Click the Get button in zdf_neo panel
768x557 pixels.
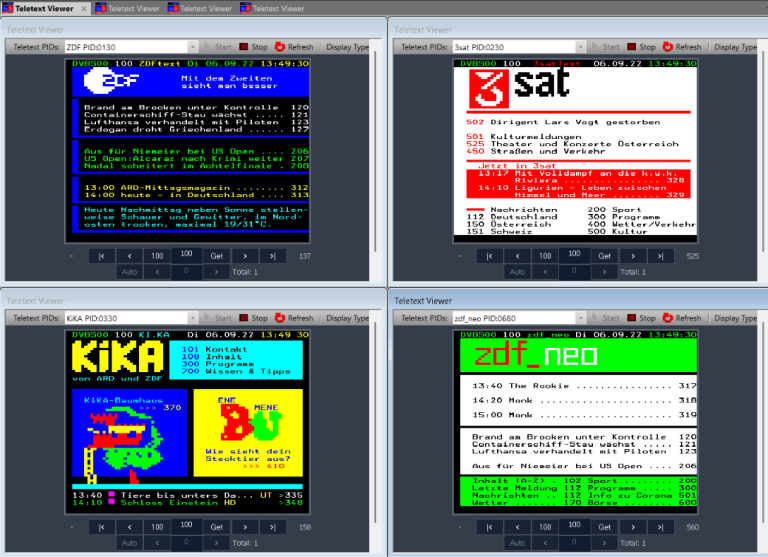coord(604,527)
